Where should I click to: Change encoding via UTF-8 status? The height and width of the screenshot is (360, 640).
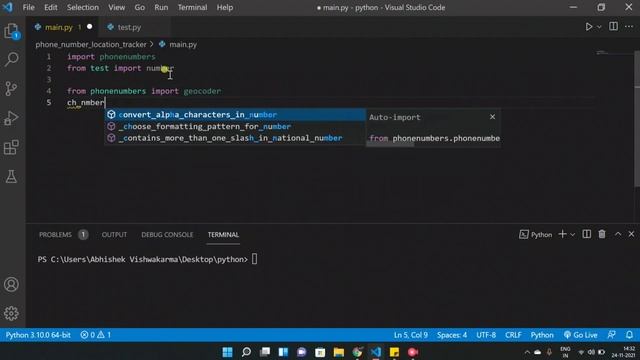coord(486,335)
